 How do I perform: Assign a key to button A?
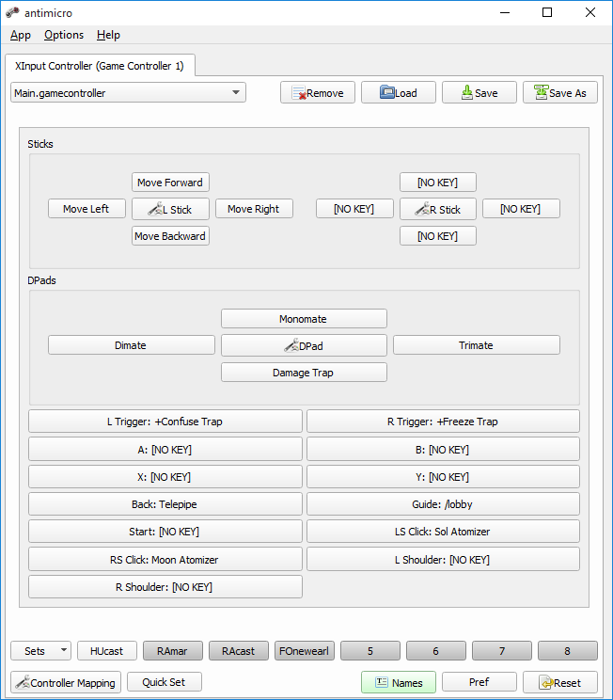pos(165,449)
